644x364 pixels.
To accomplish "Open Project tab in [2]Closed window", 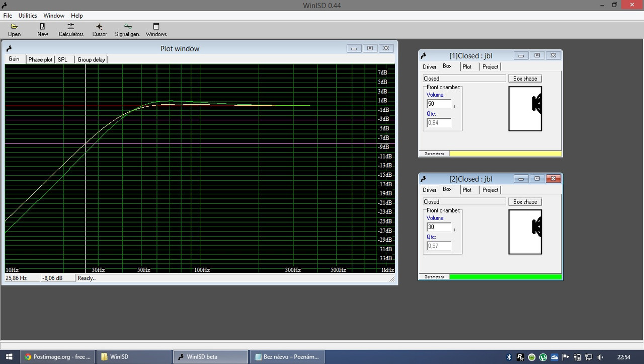I will click(490, 190).
